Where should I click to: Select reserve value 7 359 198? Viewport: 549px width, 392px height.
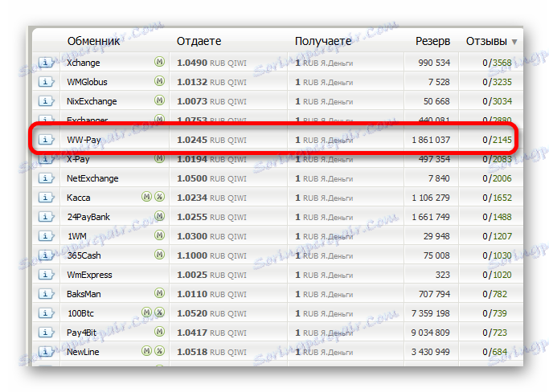431,313
